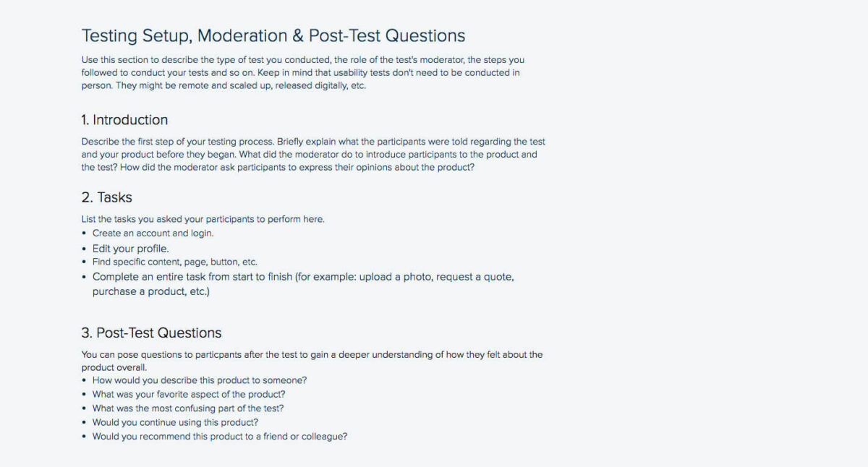
Task: Click the 'recommend this product to a friend' bullet
Action: [219, 437]
